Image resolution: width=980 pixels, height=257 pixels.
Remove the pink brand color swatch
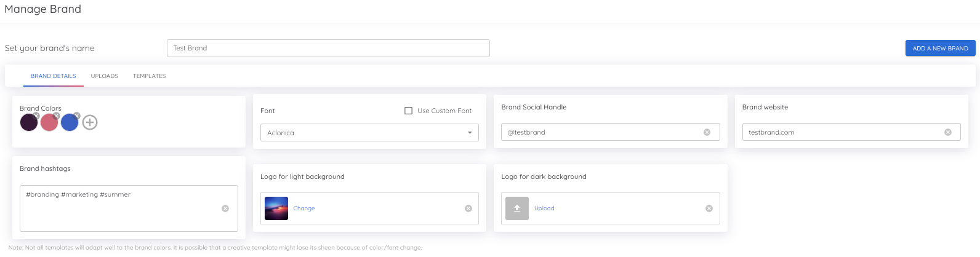[x=57, y=116]
